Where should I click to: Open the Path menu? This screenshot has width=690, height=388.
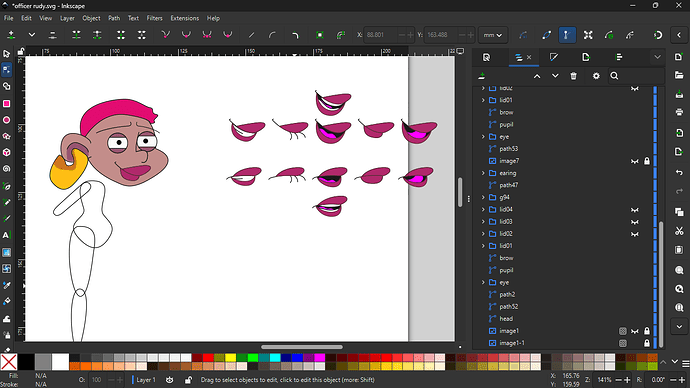114,18
